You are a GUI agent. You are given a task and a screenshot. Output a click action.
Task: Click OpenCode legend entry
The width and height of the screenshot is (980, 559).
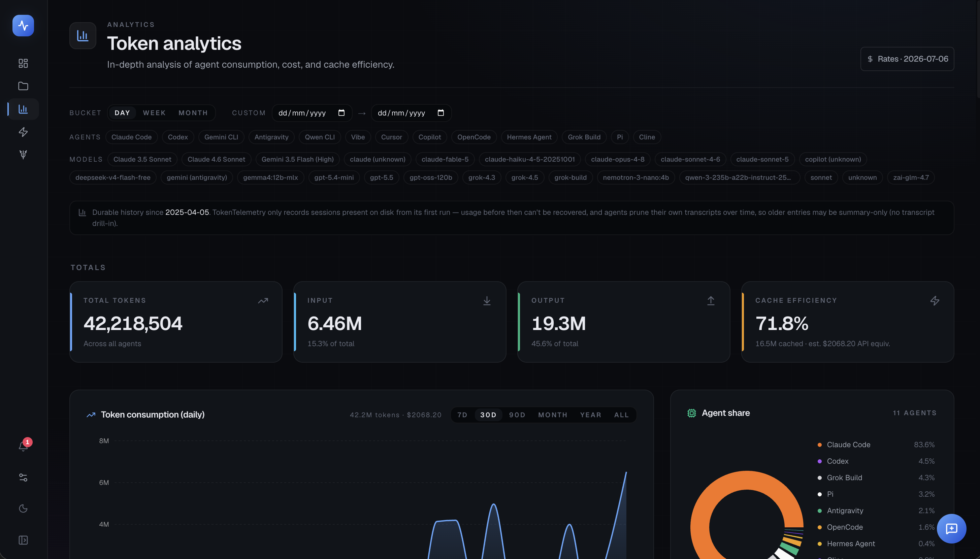[x=876, y=527]
